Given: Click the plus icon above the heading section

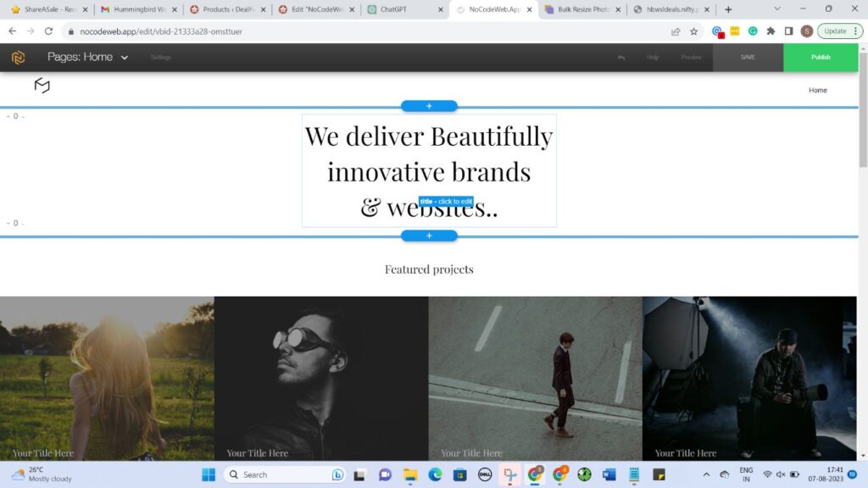Looking at the screenshot, I should click(x=429, y=105).
